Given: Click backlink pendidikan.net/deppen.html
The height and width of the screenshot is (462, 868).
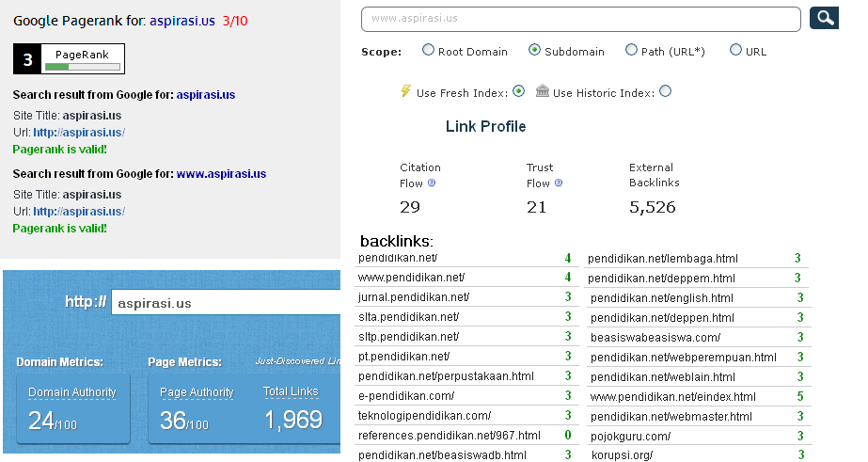Looking at the screenshot, I should (663, 318).
